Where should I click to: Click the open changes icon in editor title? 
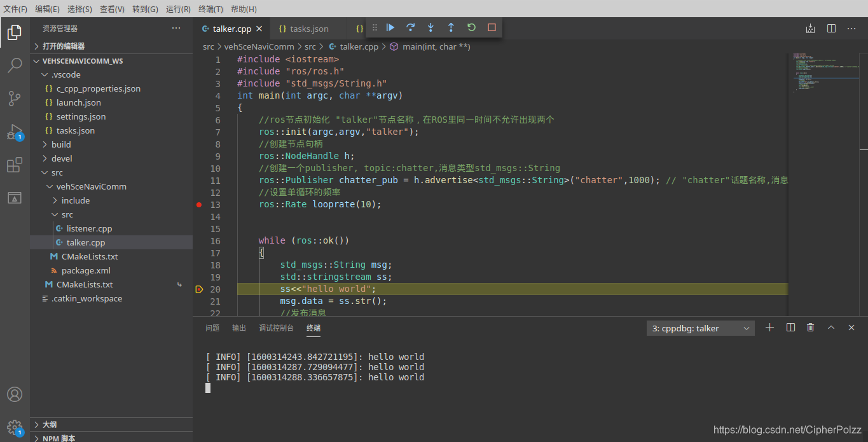click(x=810, y=29)
